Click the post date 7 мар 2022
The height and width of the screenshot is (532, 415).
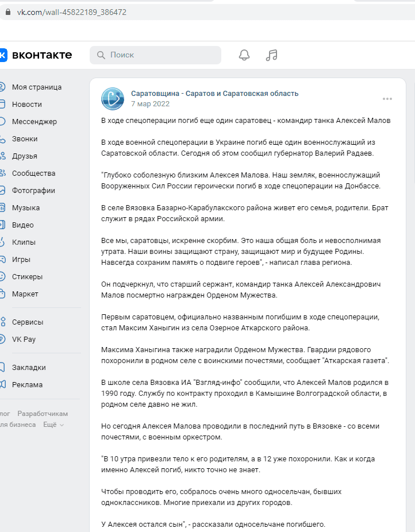pos(151,104)
